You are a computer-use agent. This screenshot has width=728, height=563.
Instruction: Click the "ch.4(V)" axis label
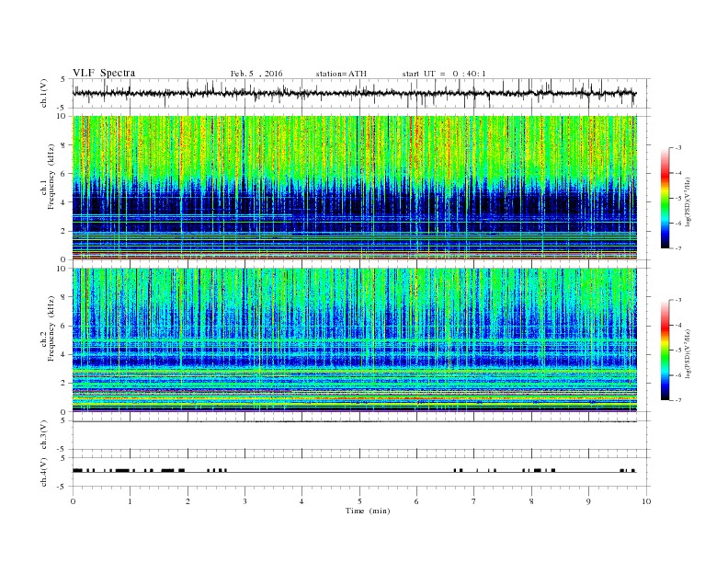[x=44, y=473]
